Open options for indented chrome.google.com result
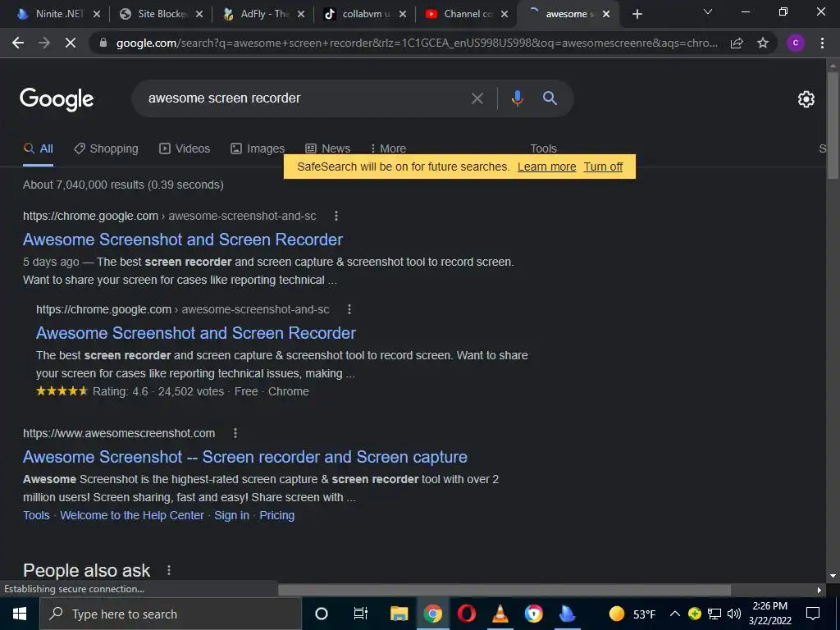Image resolution: width=840 pixels, height=630 pixels. coord(349,309)
